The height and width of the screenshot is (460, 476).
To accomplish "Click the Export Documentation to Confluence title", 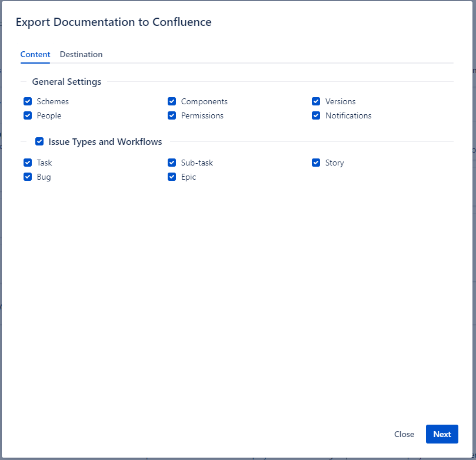I will point(114,22).
